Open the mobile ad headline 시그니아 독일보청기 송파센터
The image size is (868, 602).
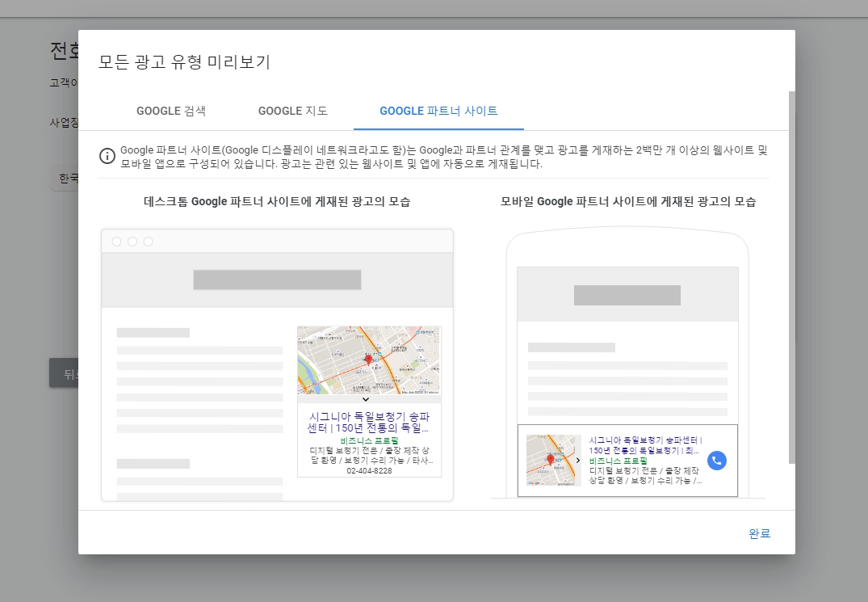point(645,445)
